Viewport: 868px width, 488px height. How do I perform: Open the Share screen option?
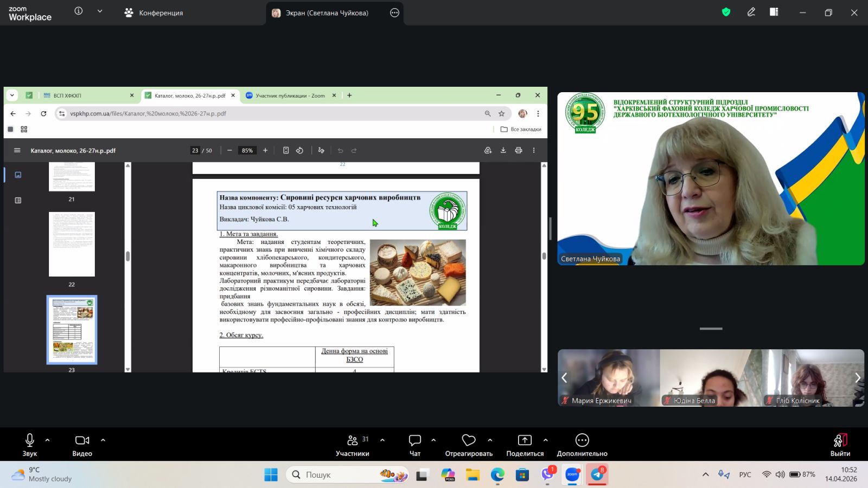525,445
